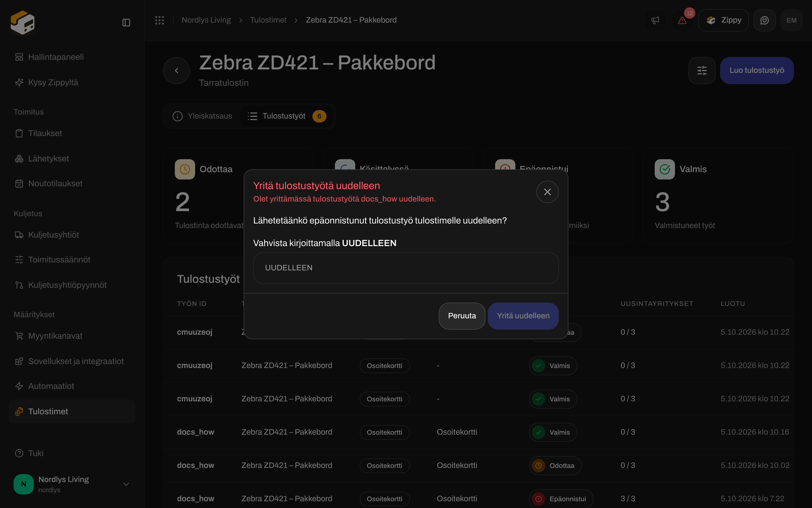Click Odottaa status badge in docs_how row
This screenshot has width=812, height=508.
click(x=555, y=466)
